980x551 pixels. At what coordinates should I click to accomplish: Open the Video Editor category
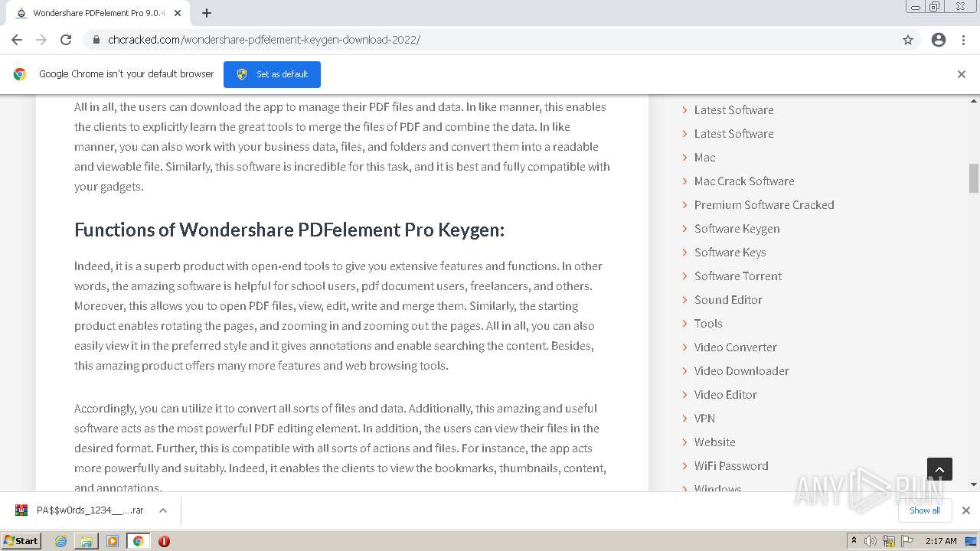point(725,395)
